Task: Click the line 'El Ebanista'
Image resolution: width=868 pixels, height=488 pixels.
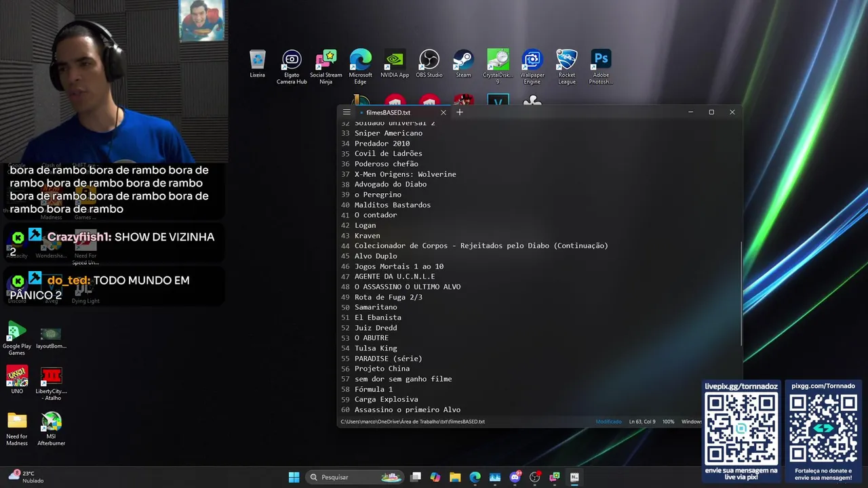Action: [378, 317]
